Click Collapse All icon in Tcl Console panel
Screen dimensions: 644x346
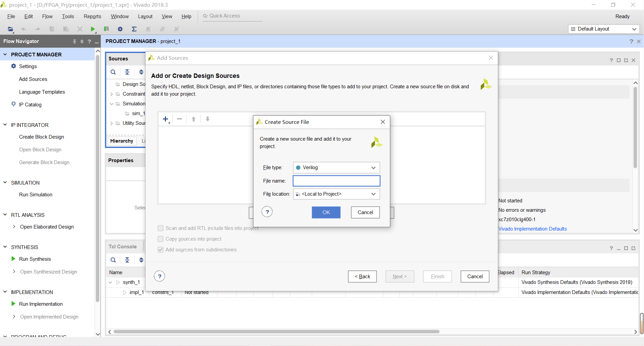127,260
